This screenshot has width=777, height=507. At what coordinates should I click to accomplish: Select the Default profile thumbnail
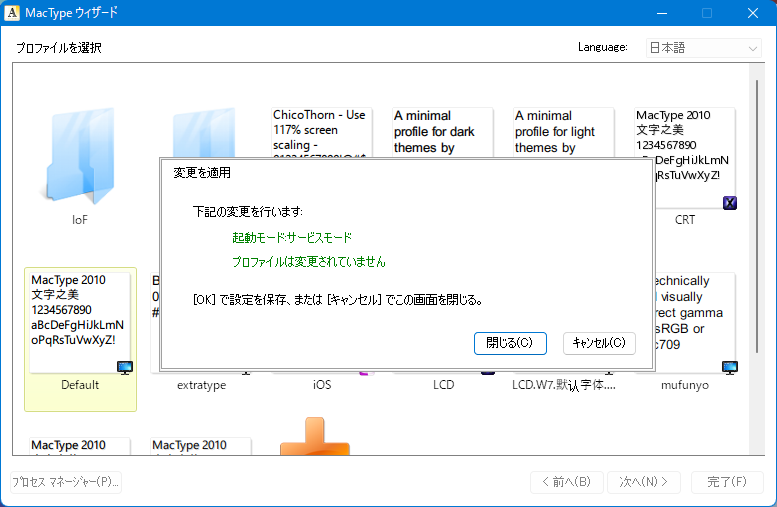[80, 322]
